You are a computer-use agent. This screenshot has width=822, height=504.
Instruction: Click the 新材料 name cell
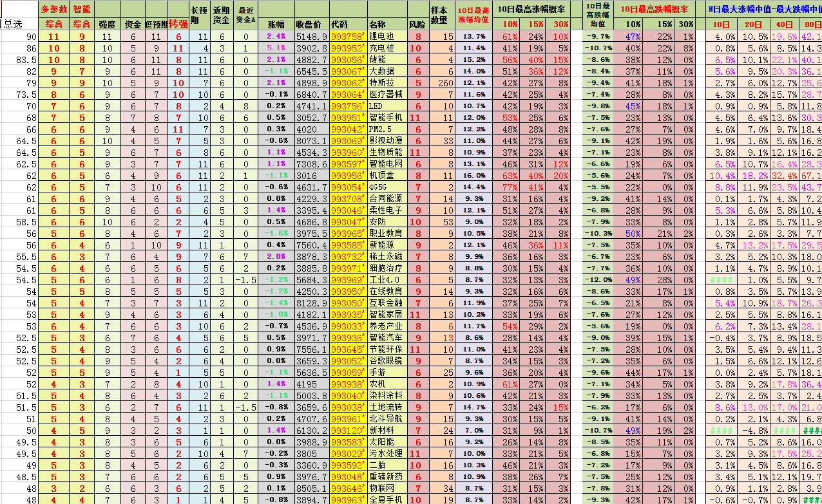pyautogui.click(x=388, y=431)
